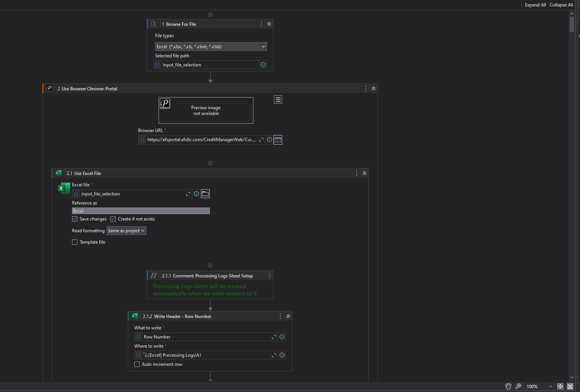Click the fit to screen icon
580x392 pixels.
560,386
